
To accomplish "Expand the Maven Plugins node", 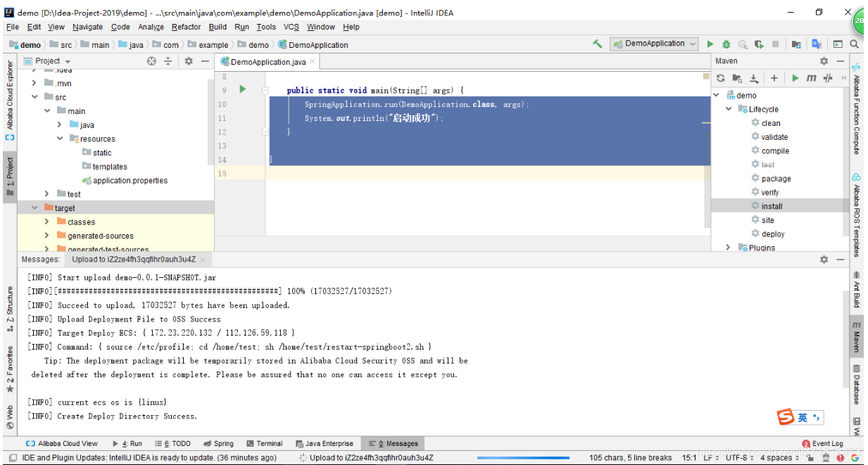I will point(729,248).
